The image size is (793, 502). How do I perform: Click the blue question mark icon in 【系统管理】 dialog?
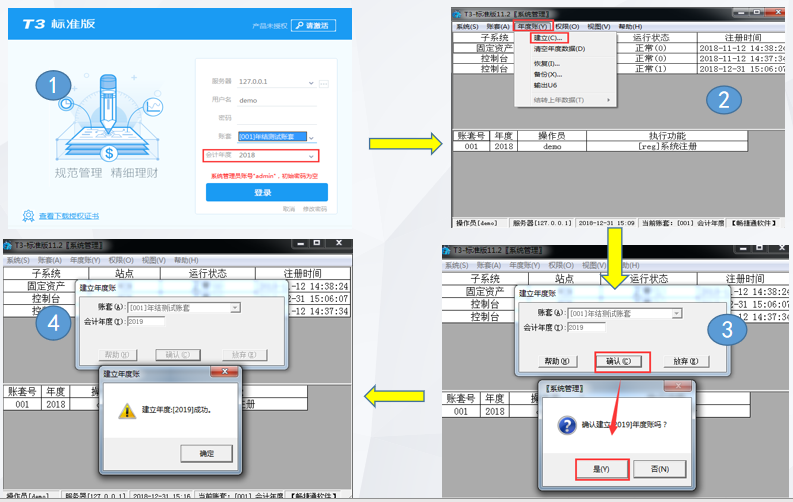pos(567,425)
